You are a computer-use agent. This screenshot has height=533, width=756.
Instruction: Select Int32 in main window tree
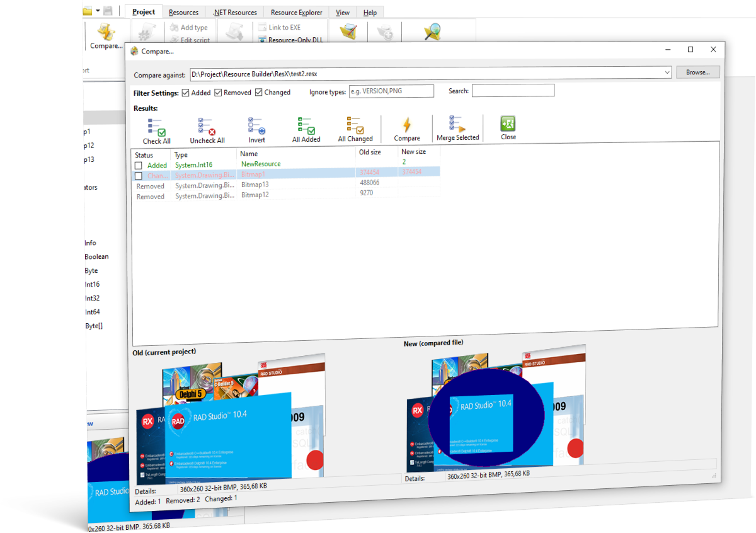(x=92, y=298)
